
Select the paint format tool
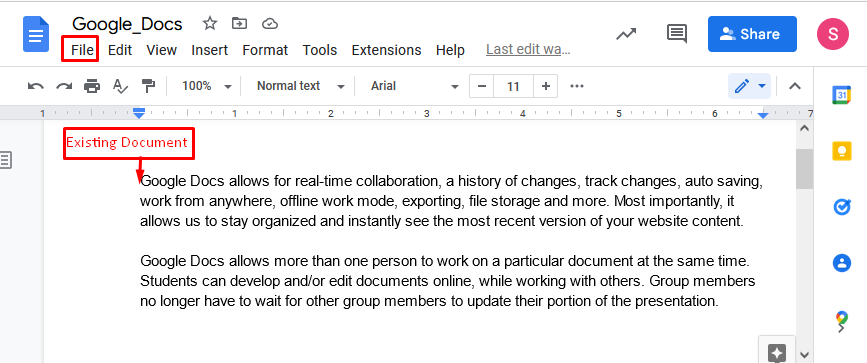tap(148, 86)
